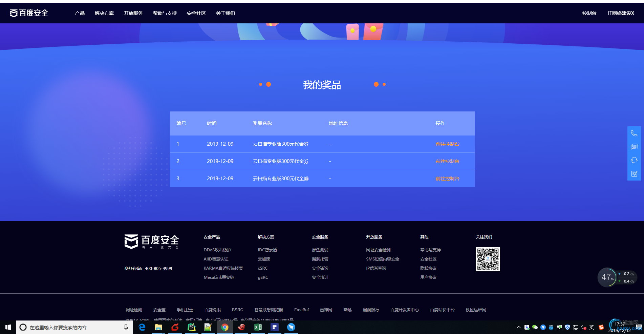Open Excel from the taskbar
Screen dimensions: 644x334
[258, 327]
